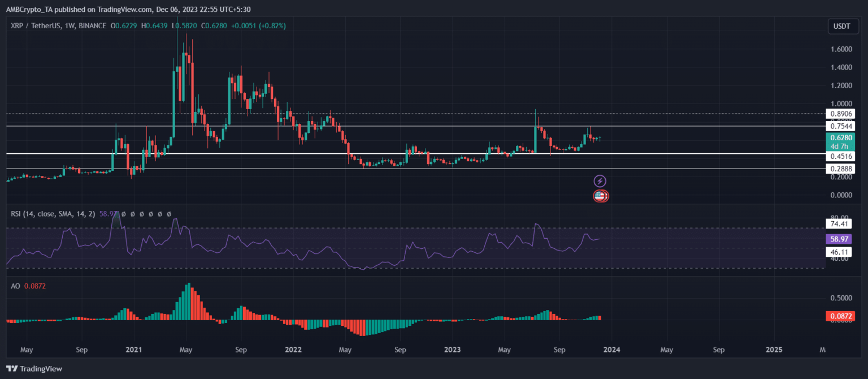Click the US flag economic event icon
This screenshot has width=868, height=379.
[600, 196]
